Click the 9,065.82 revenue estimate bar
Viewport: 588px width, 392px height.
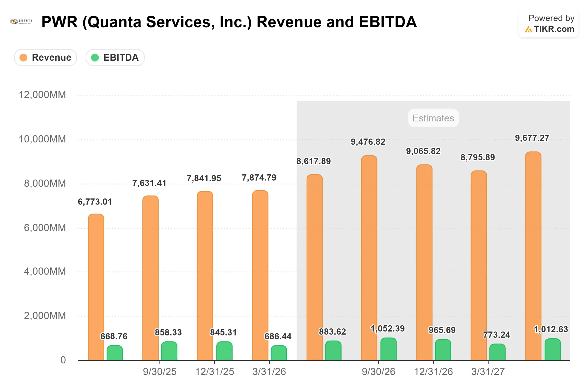coord(424,262)
